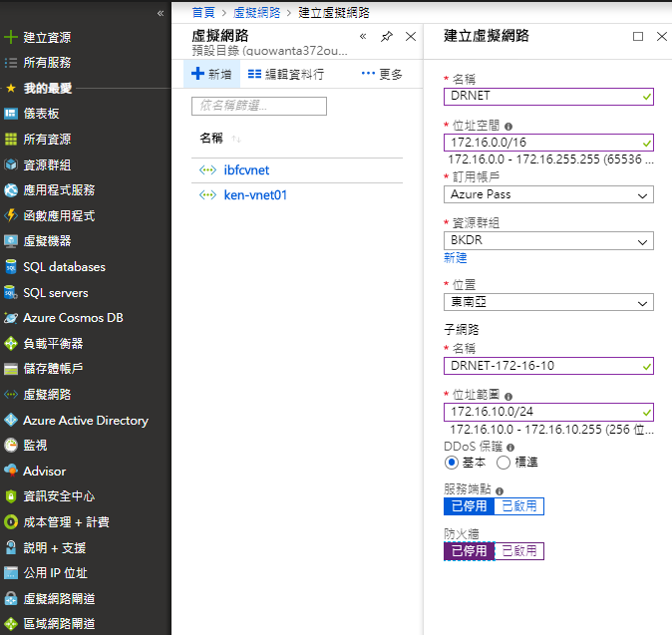This screenshot has width=672, height=635.
Task: Open 我的最愛 favorites section
Action: (48, 89)
